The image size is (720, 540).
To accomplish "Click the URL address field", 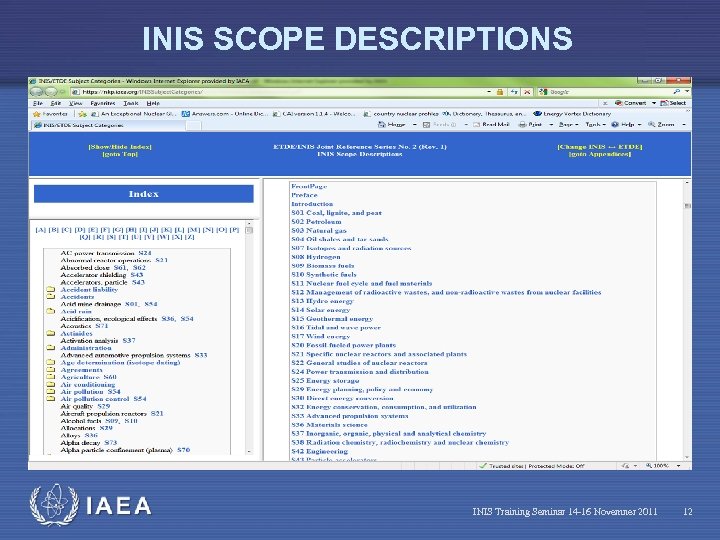I will click(278, 92).
